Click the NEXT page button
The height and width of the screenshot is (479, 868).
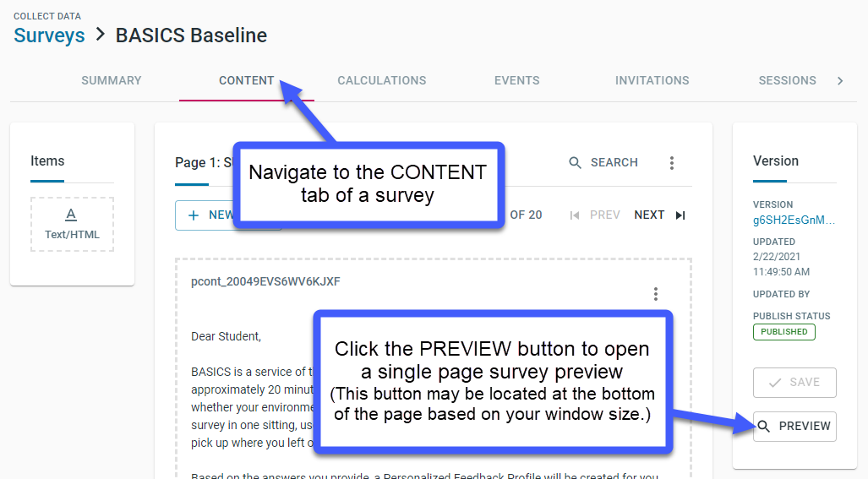coord(649,215)
